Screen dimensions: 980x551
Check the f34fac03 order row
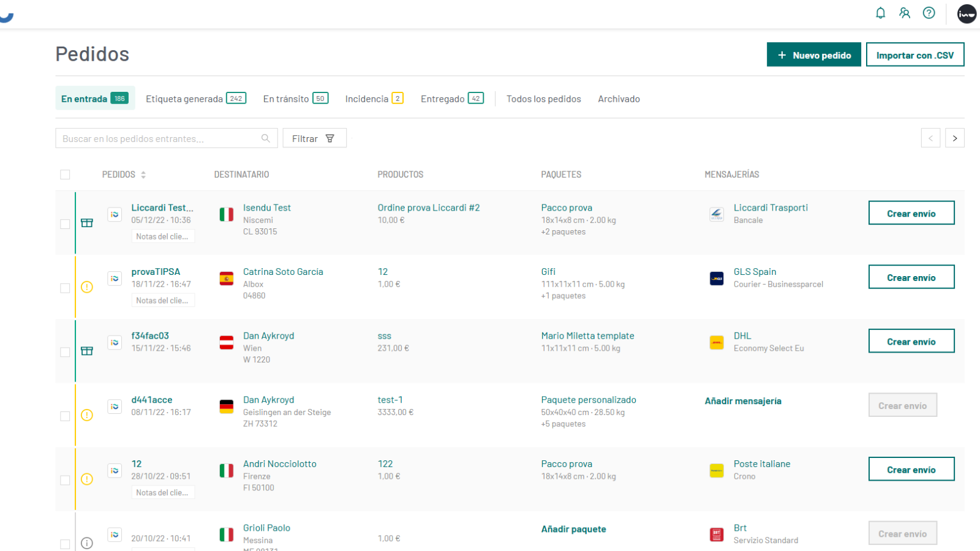coord(65,352)
